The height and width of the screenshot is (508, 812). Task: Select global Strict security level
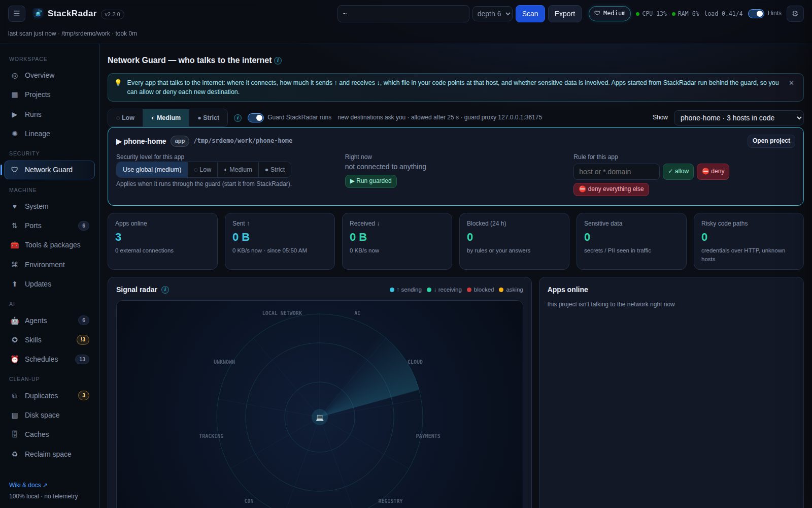tap(209, 118)
